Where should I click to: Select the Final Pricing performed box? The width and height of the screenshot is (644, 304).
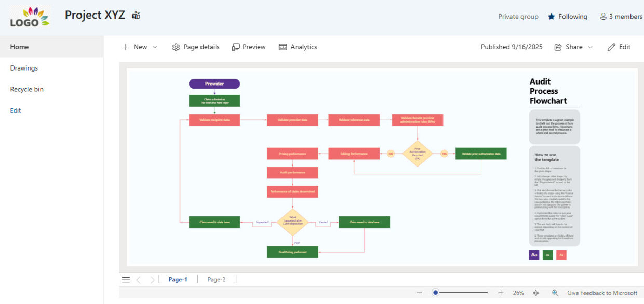pos(292,252)
